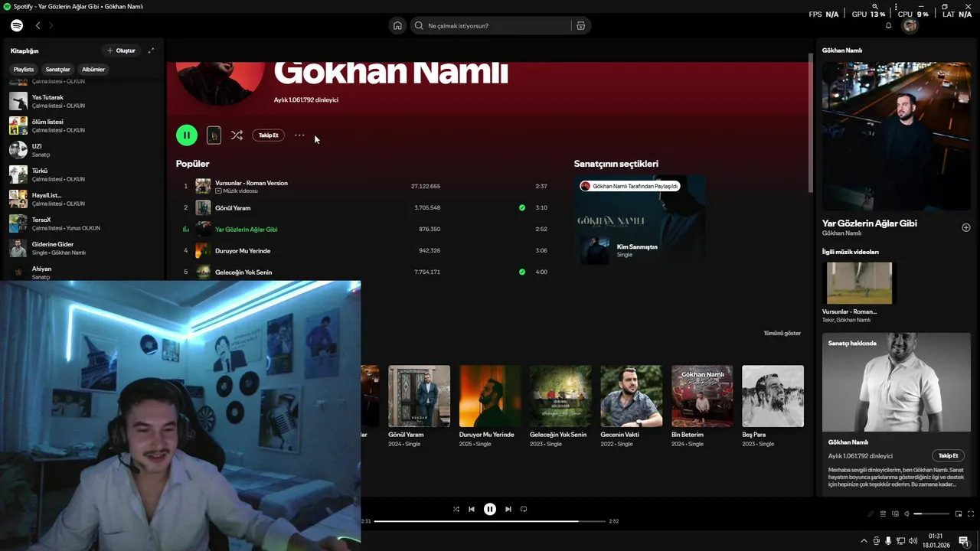Open connect-to-device icon in the player bar
Screen dimensions: 980x551
pos(895,514)
